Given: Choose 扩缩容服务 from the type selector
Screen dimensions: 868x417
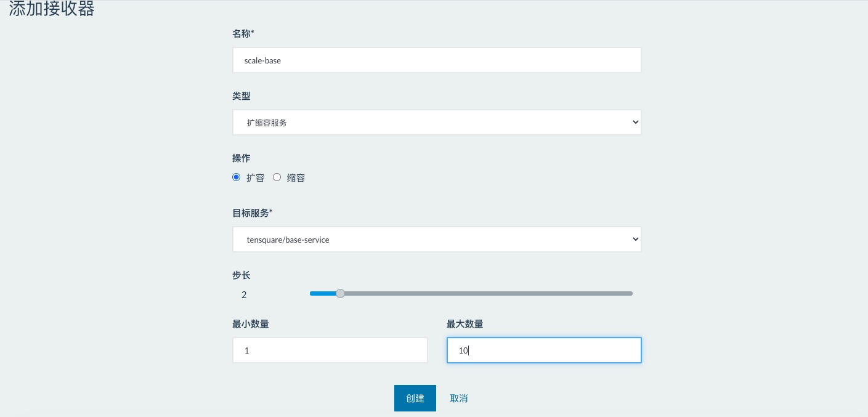Looking at the screenshot, I should tap(437, 122).
